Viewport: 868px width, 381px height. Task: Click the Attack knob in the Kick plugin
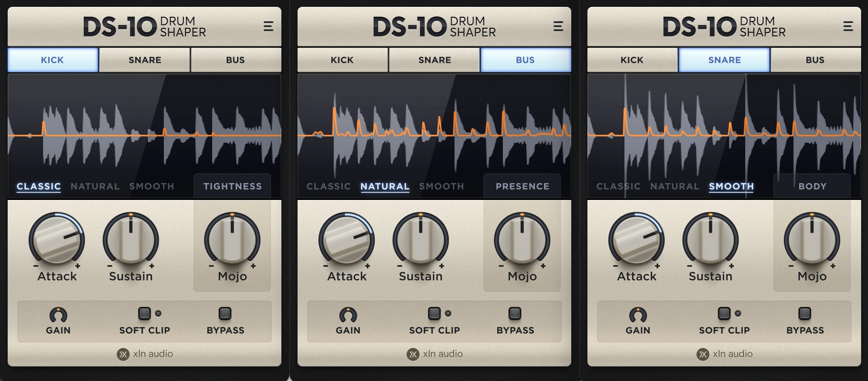coord(57,240)
